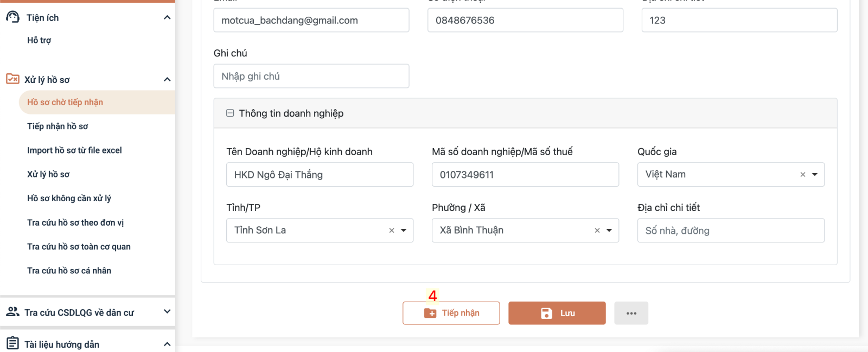The image size is (868, 352).
Task: Collapse the Tiện ích menu chevron
Action: pos(167,17)
